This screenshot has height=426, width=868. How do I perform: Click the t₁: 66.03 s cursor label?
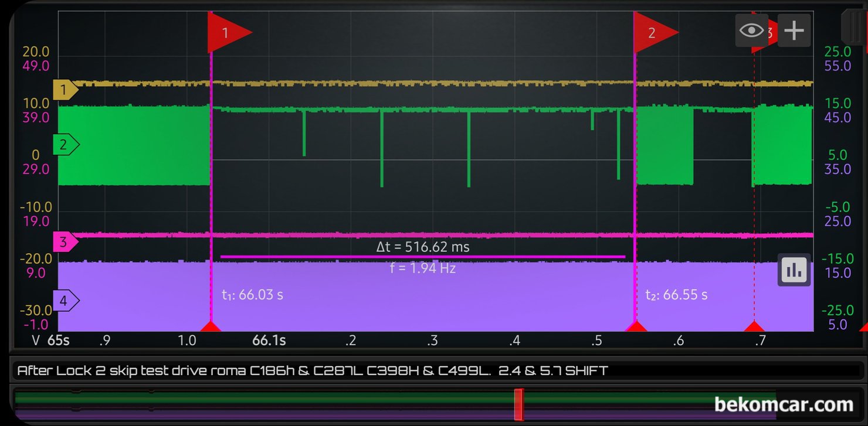point(252,295)
